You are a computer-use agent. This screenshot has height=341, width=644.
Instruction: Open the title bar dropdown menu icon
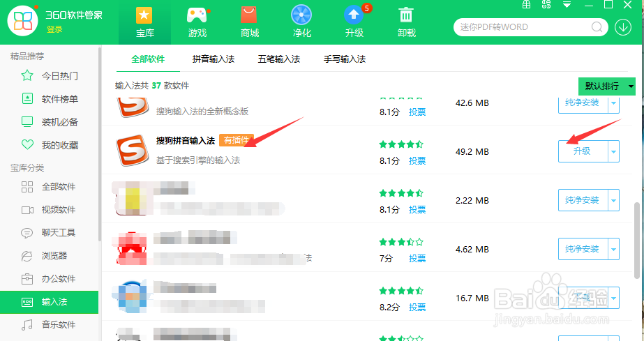click(x=567, y=4)
